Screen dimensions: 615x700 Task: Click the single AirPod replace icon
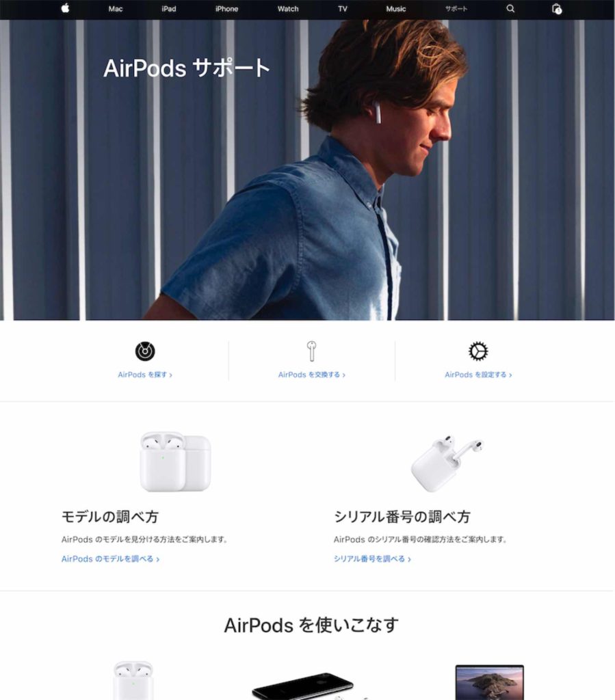click(x=312, y=351)
